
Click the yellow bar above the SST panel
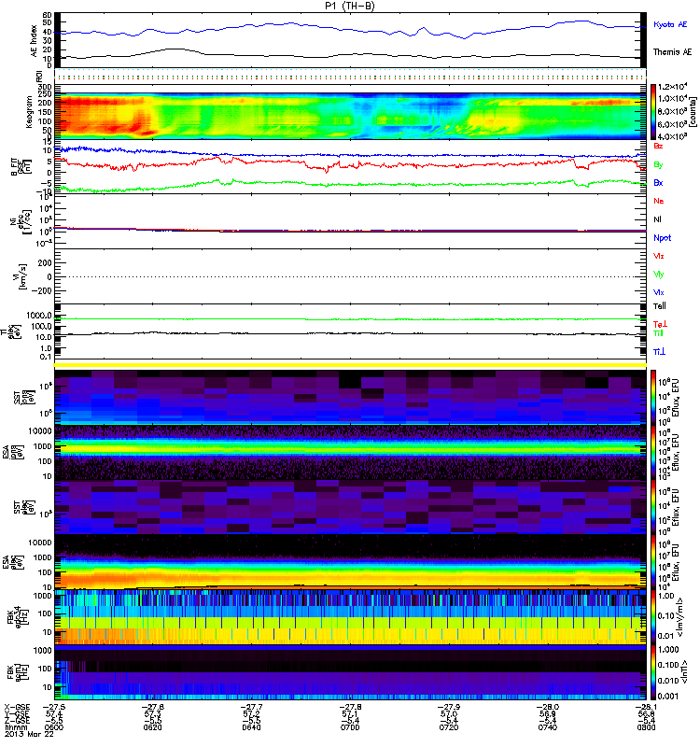(x=350, y=365)
